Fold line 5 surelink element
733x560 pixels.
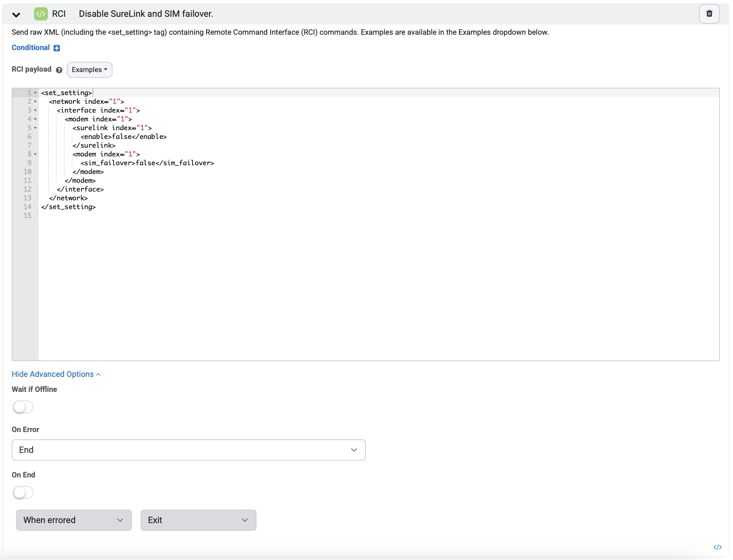coord(35,128)
